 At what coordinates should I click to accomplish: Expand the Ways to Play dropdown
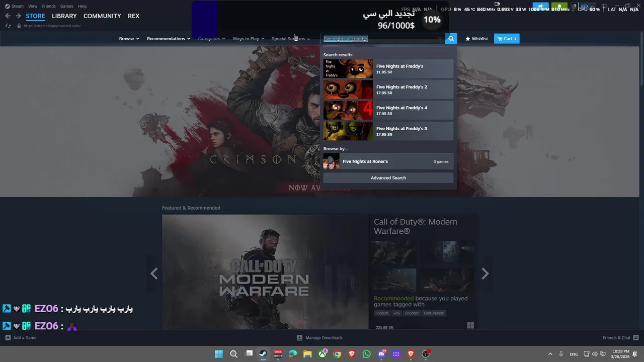tap(249, 39)
